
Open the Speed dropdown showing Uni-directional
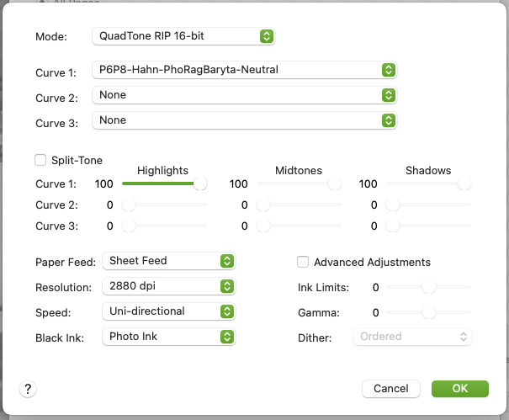pyautogui.click(x=169, y=311)
